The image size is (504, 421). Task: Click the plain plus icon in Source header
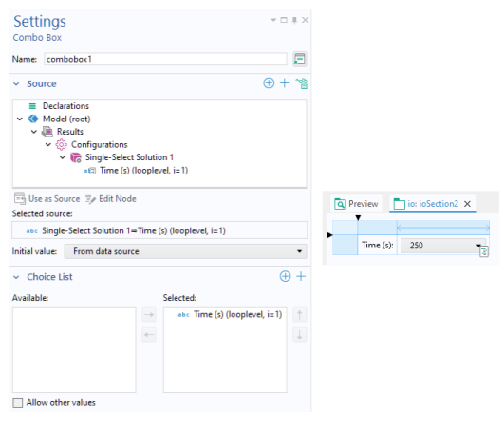285,83
